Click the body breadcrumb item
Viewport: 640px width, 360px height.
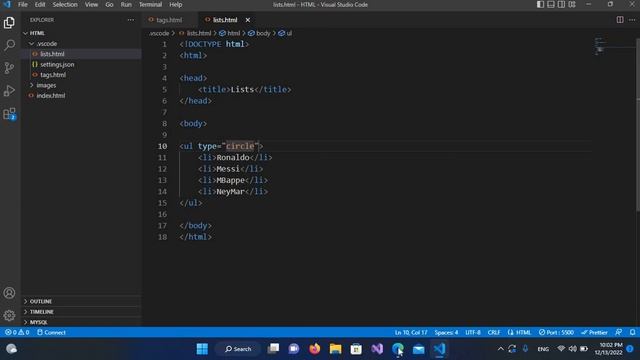260,33
